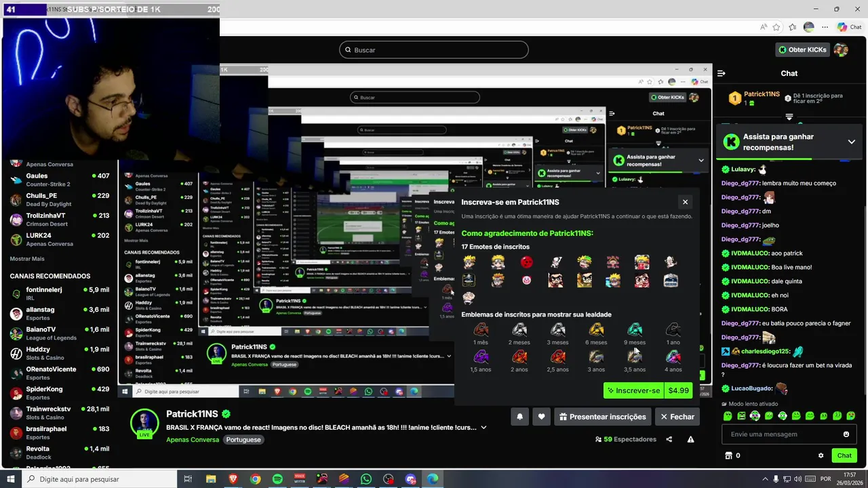
Task: Collapse the chat panel arrow icon
Action: pos(722,73)
